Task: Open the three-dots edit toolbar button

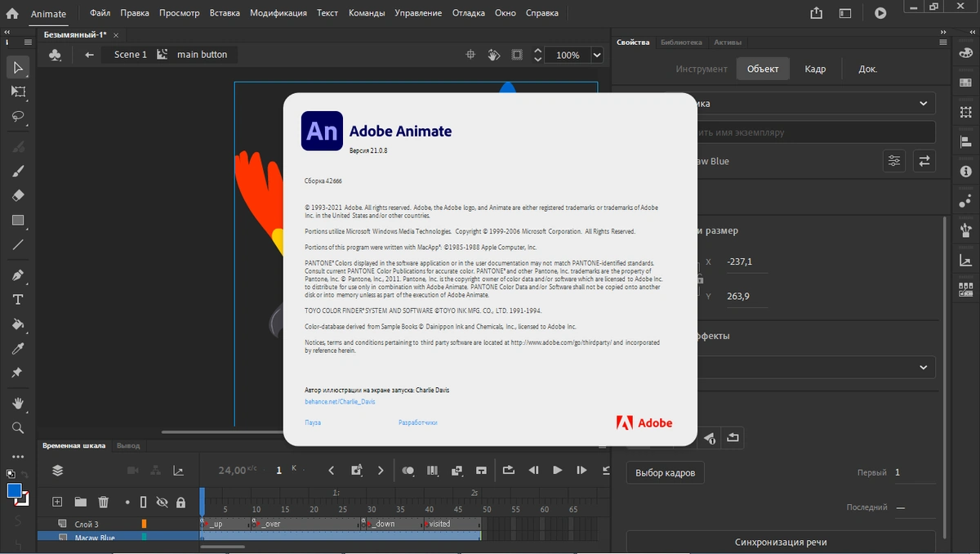Action: coord(18,457)
